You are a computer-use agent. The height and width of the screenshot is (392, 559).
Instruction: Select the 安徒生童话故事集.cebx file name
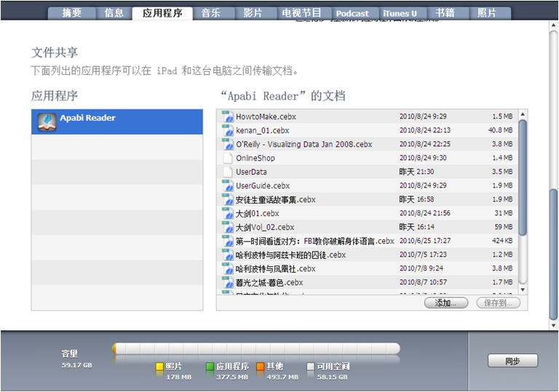[x=276, y=199]
